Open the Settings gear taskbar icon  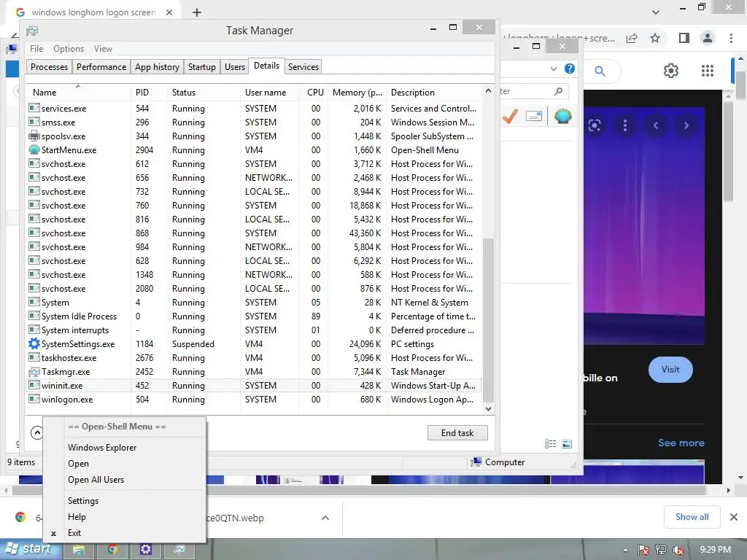tap(146, 550)
